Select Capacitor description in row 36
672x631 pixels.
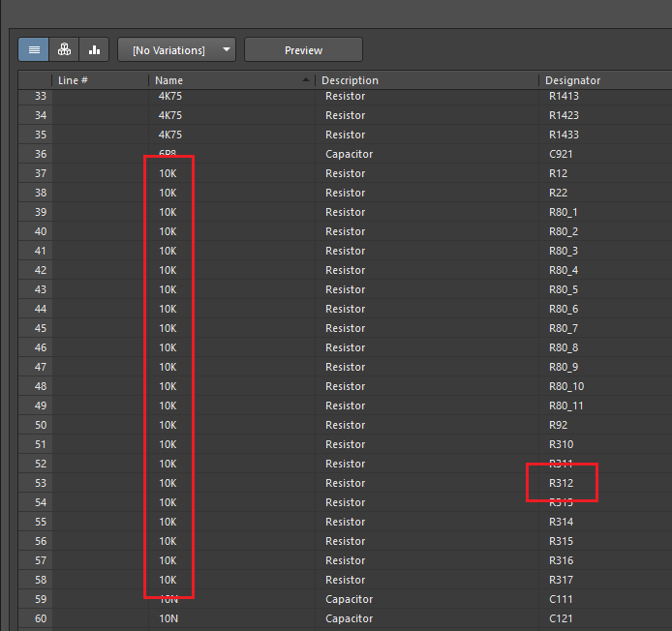[x=349, y=154]
